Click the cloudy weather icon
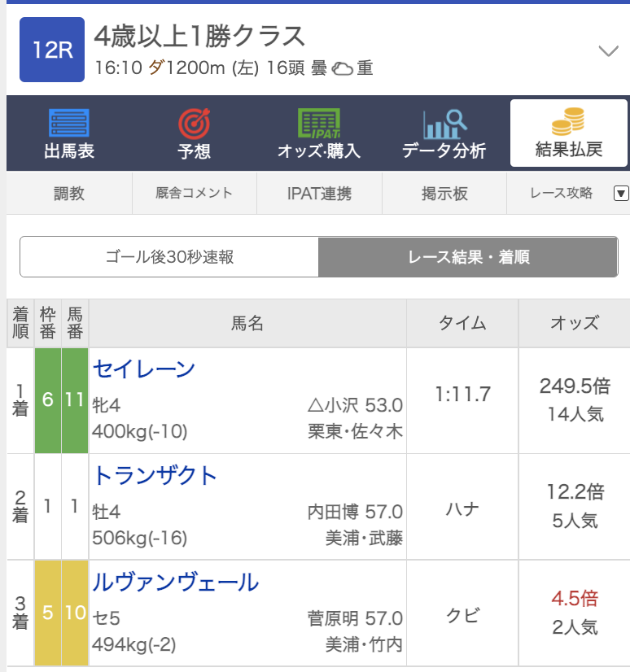 click(342, 68)
